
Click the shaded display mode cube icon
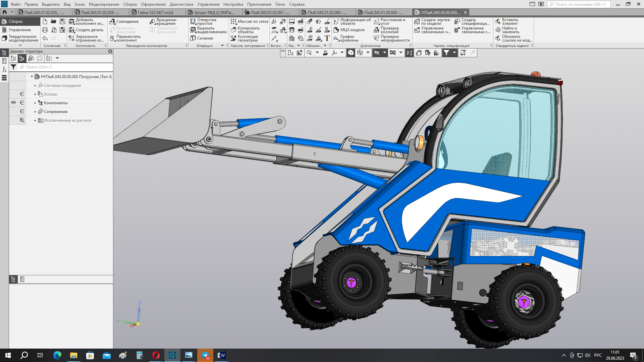(351, 53)
